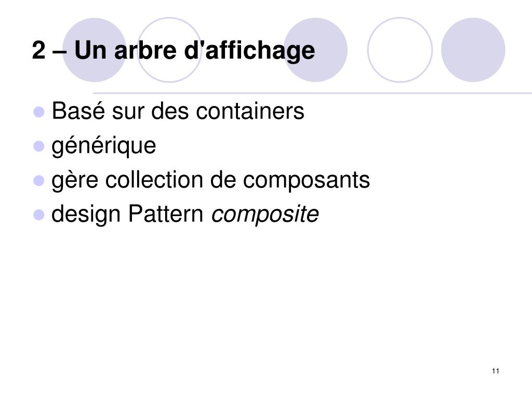Screen dimensions: 532x399
Task: Click the words "design Pattern"
Action: click(127, 214)
